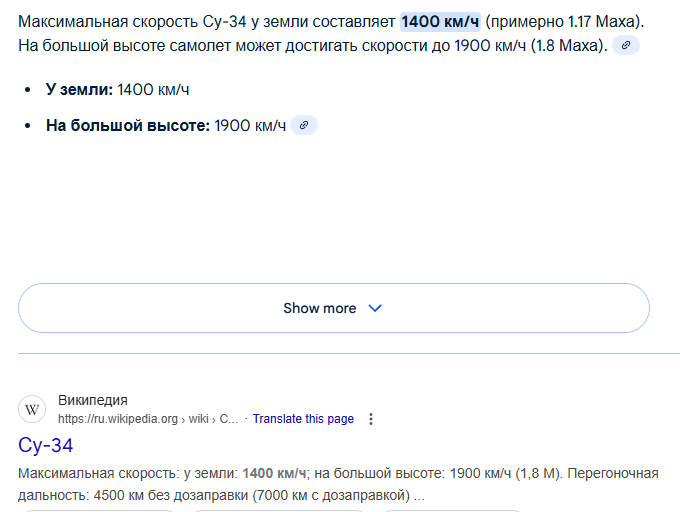
Task: Click Перегоночная дальность text in snippet
Action: coord(598,472)
